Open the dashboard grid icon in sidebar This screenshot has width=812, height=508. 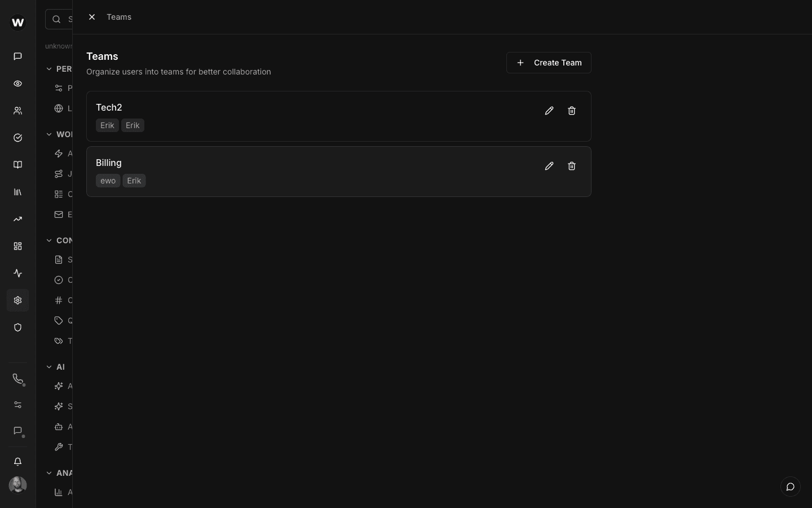pos(17,246)
